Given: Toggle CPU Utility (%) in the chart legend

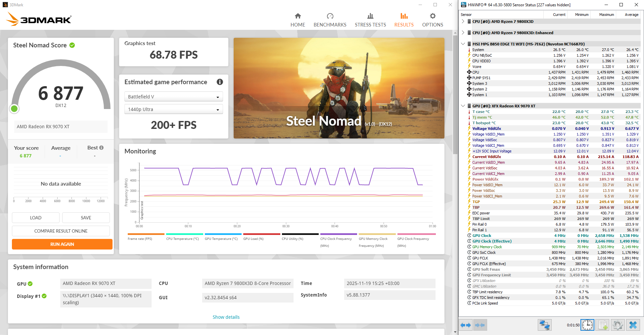Looking at the screenshot, I should 300,237.
